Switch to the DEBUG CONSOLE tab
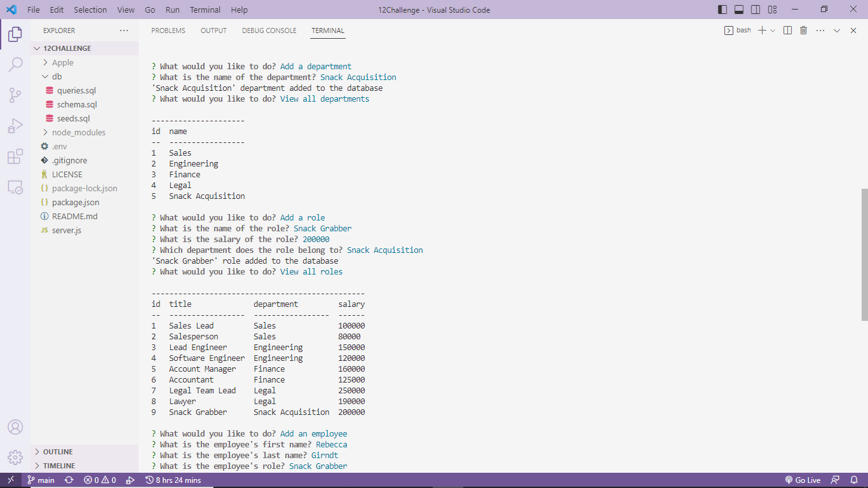 click(x=269, y=30)
